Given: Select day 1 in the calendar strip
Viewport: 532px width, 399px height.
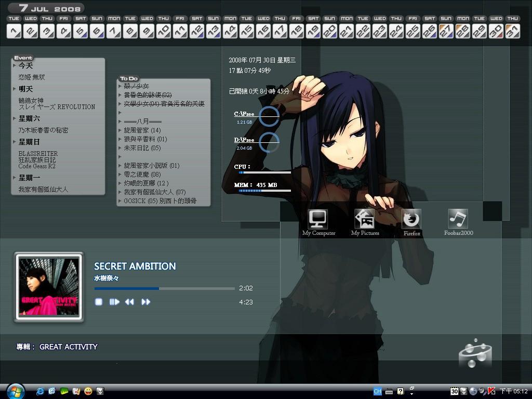Looking at the screenshot, I should (x=14, y=31).
